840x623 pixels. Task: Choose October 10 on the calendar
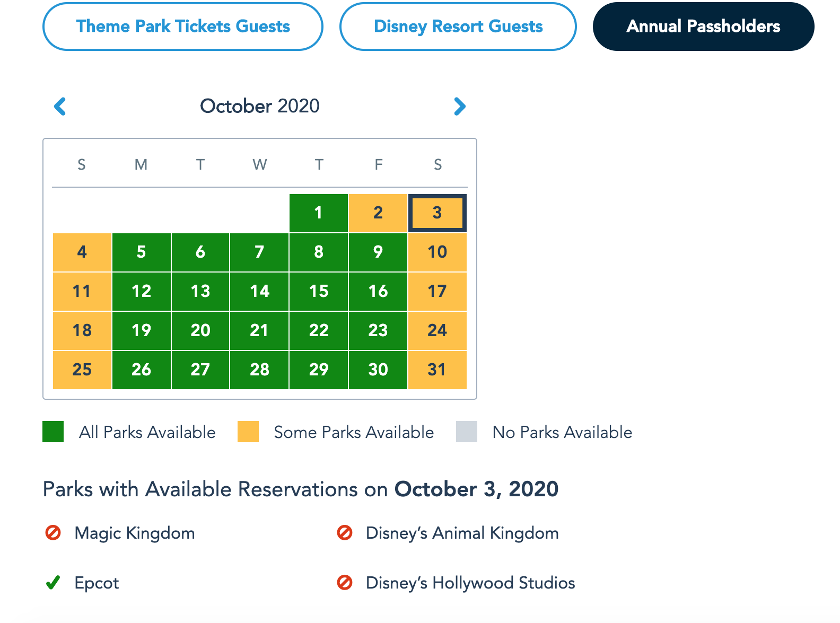click(437, 252)
